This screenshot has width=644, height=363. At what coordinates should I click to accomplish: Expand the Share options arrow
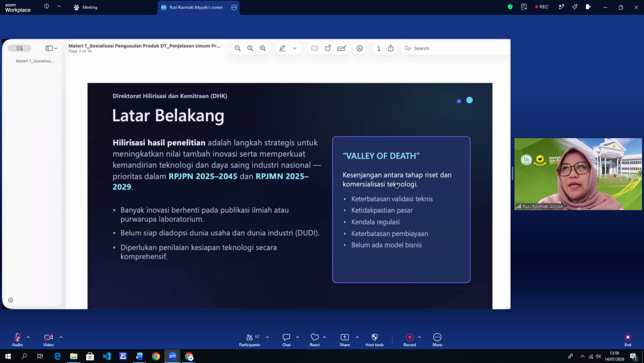pos(357,337)
